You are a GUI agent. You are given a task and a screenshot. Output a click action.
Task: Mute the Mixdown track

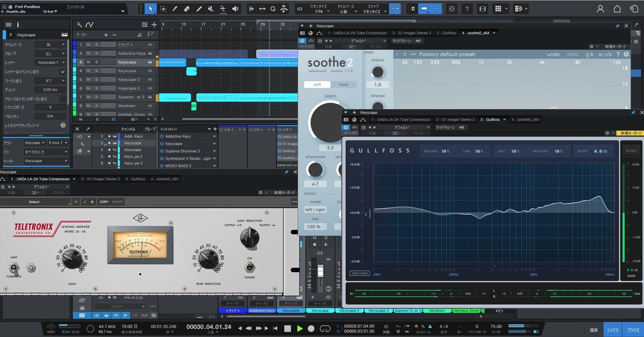click(88, 106)
